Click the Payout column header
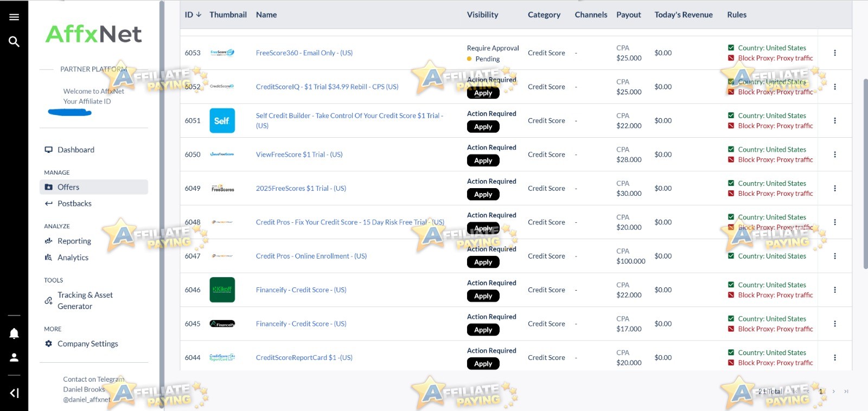The image size is (868, 411). (x=629, y=15)
